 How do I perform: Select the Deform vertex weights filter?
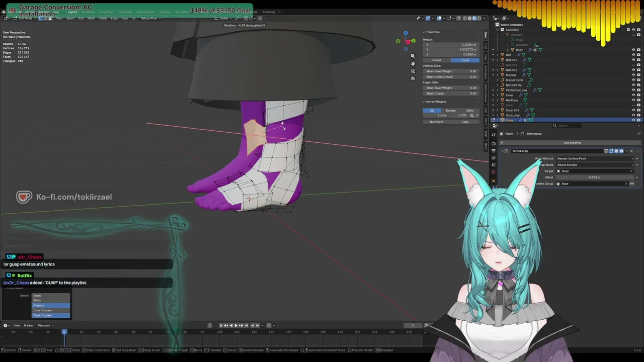[x=451, y=111]
